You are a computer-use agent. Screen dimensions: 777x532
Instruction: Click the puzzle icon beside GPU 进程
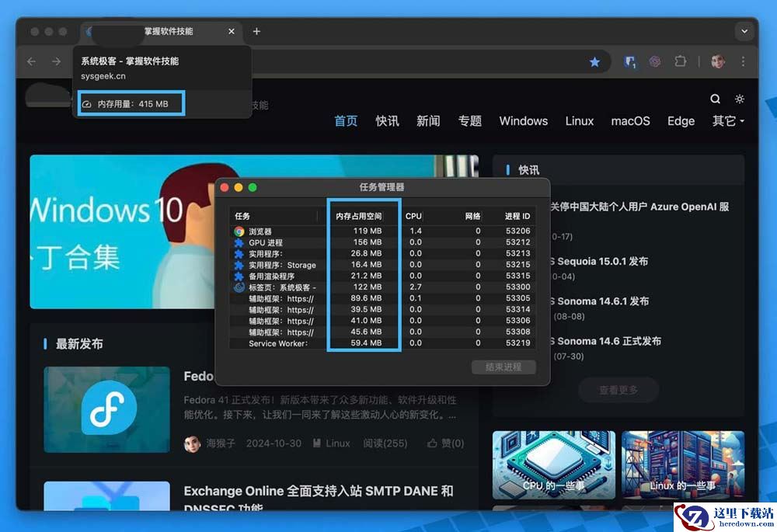click(x=239, y=243)
